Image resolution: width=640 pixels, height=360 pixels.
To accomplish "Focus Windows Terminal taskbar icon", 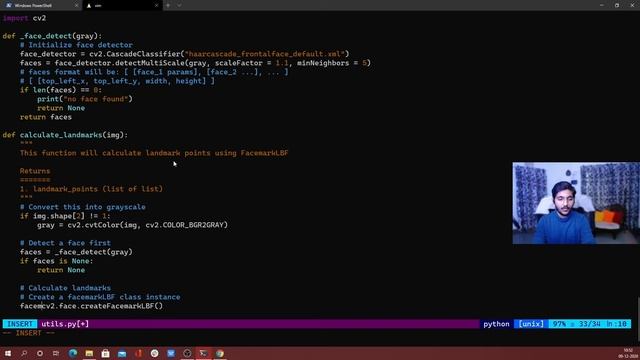I will coord(203,353).
